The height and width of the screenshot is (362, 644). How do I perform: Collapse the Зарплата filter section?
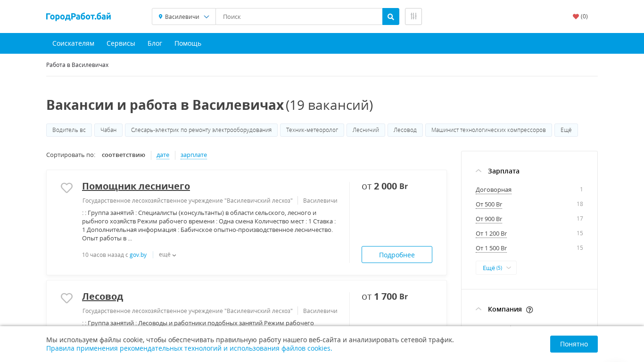479,171
